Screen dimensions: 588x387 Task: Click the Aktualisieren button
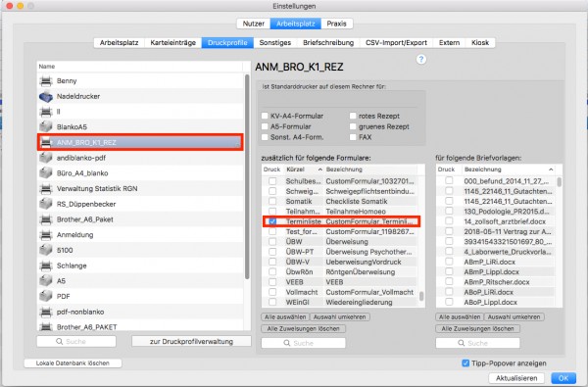point(516,378)
